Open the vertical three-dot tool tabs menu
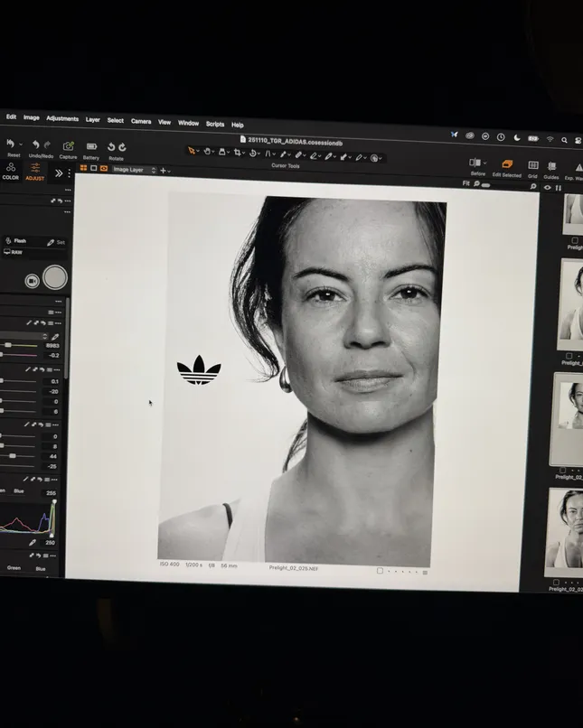 70,173
